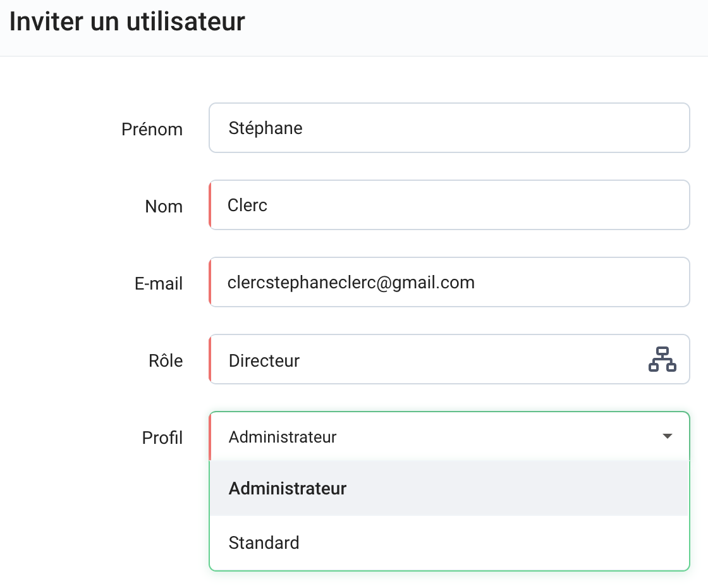The height and width of the screenshot is (588, 708).
Task: Click the red required marker on E-mail field
Action: [x=210, y=283]
